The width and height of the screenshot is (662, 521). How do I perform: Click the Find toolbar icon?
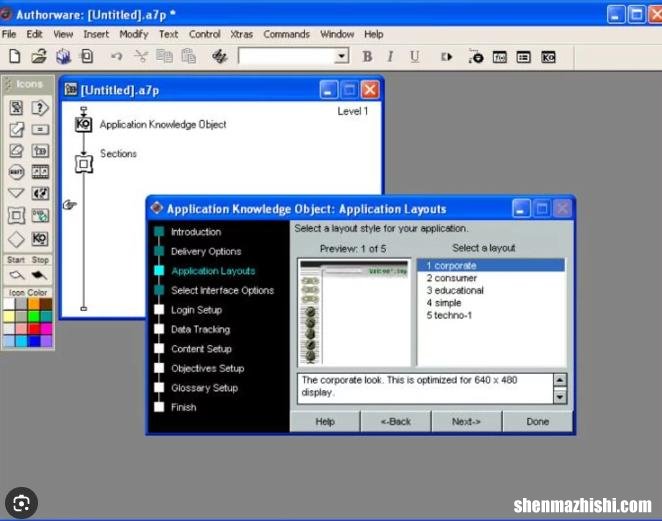(220, 56)
